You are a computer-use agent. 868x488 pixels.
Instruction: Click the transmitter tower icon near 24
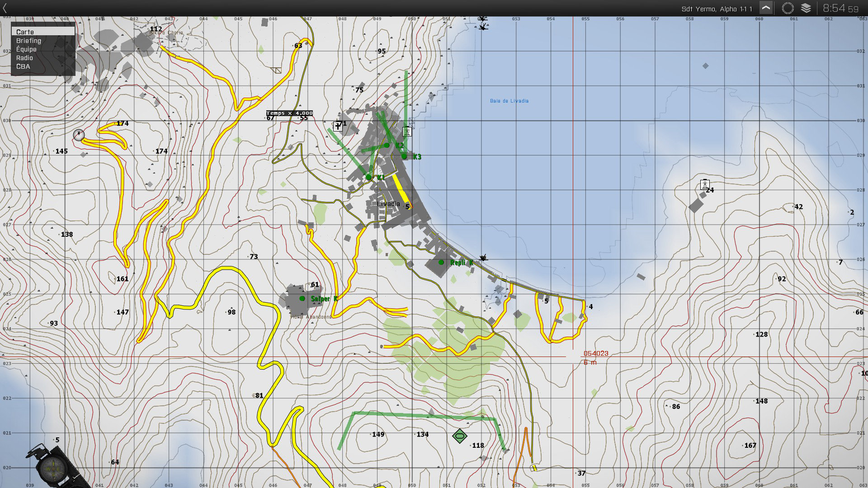click(x=704, y=184)
